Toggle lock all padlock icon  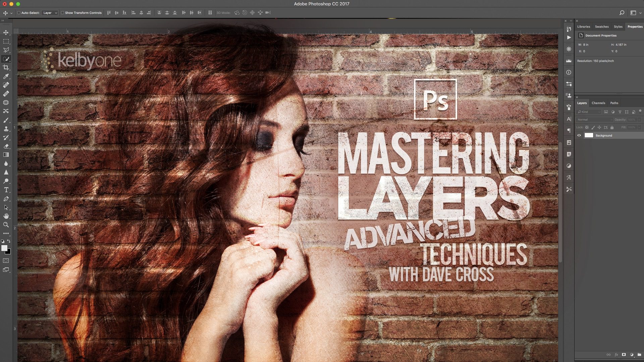pos(612,127)
